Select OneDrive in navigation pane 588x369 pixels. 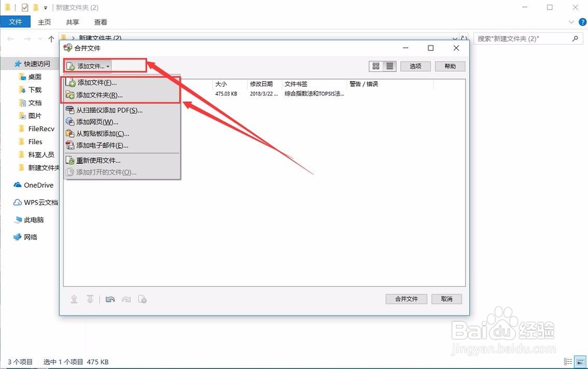(38, 185)
